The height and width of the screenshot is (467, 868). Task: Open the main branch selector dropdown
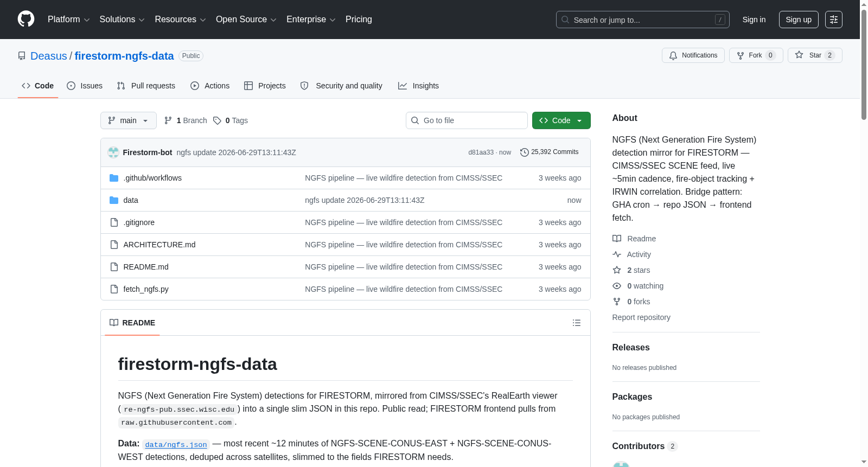pyautogui.click(x=129, y=120)
